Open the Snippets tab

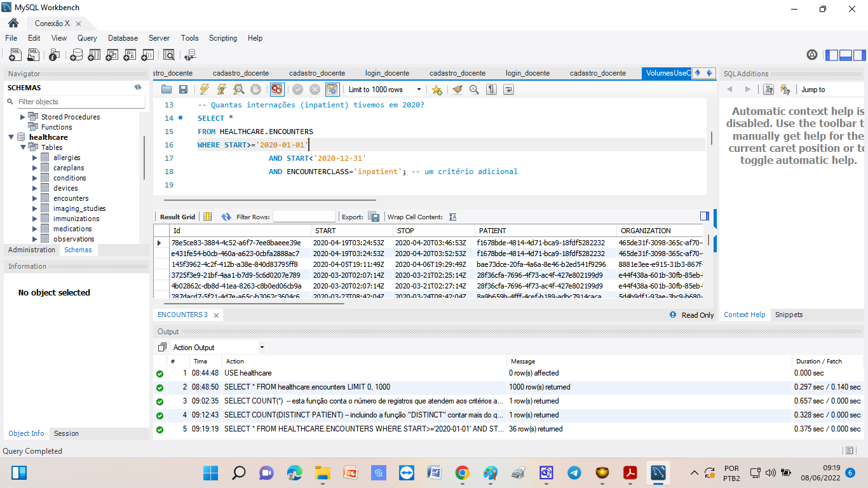[789, 315]
